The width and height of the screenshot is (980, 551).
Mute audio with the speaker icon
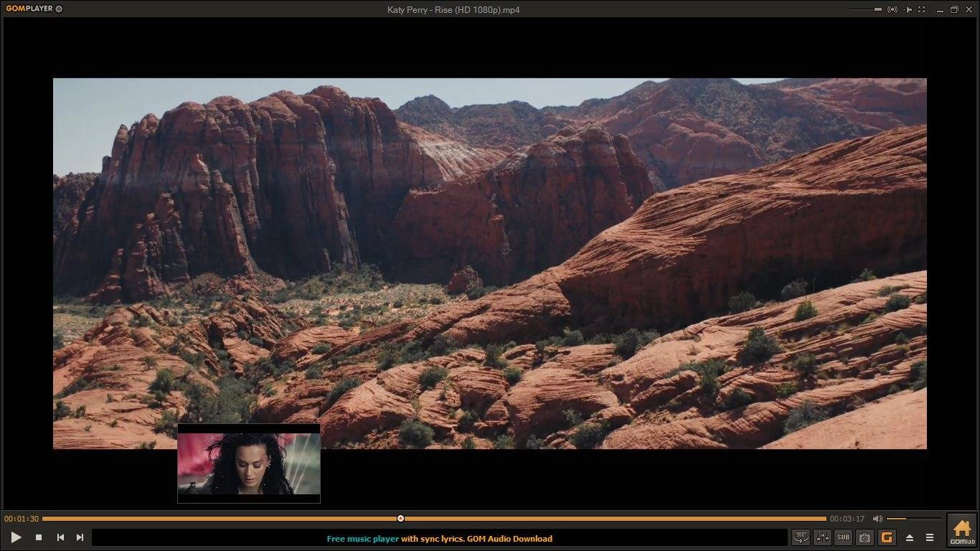click(877, 519)
